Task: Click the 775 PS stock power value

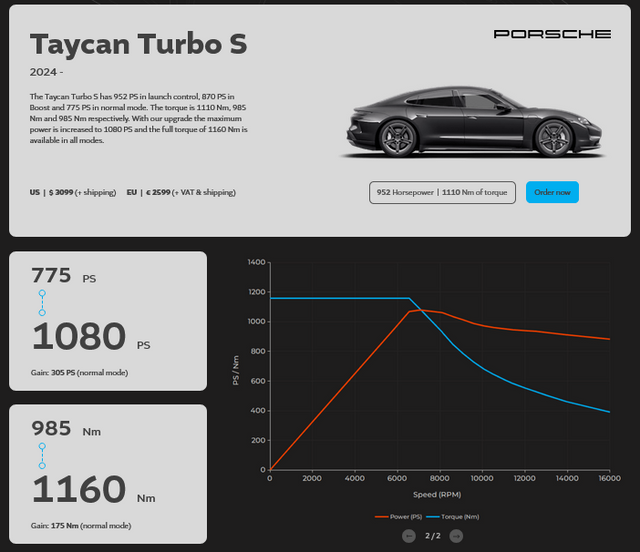Action: 64,276
